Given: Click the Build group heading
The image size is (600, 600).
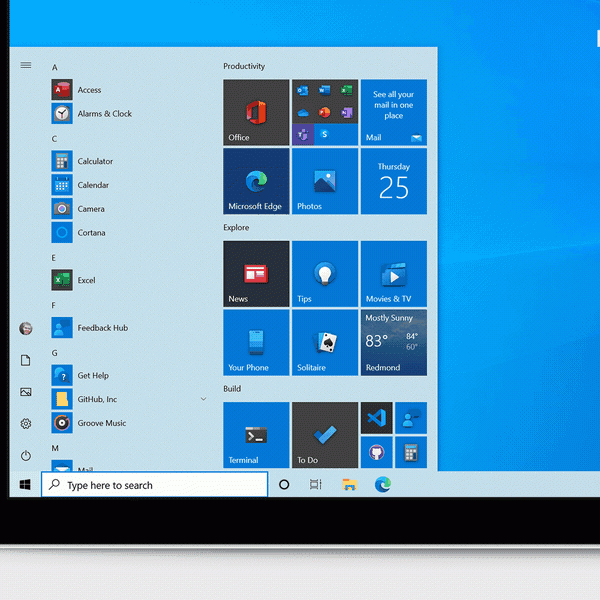Looking at the screenshot, I should click(x=232, y=389).
